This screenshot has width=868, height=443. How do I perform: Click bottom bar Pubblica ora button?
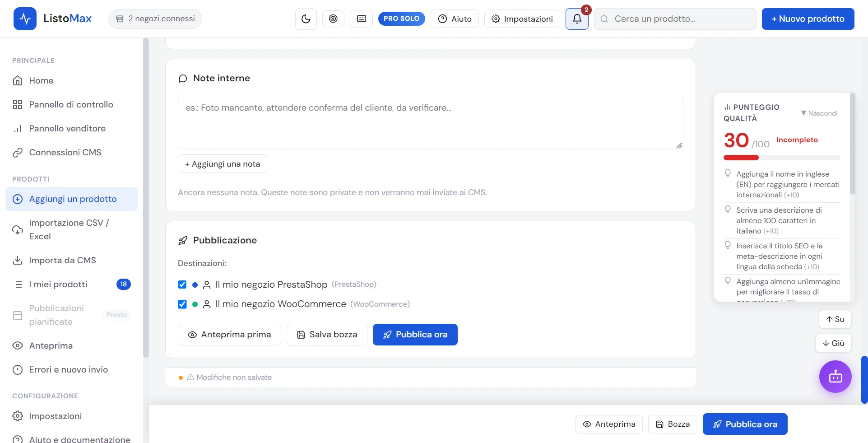pos(745,424)
